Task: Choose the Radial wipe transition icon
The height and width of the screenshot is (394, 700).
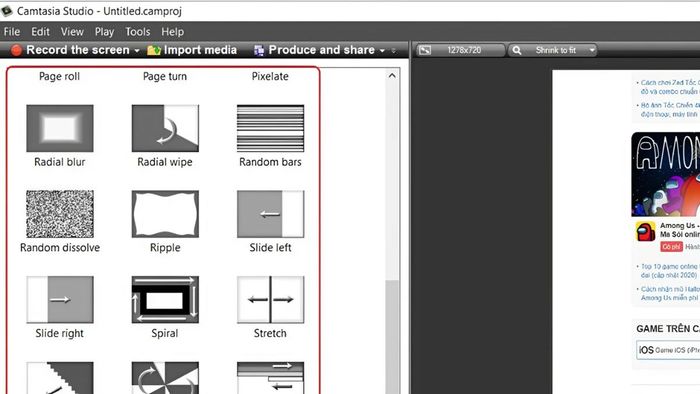Action: pos(165,129)
